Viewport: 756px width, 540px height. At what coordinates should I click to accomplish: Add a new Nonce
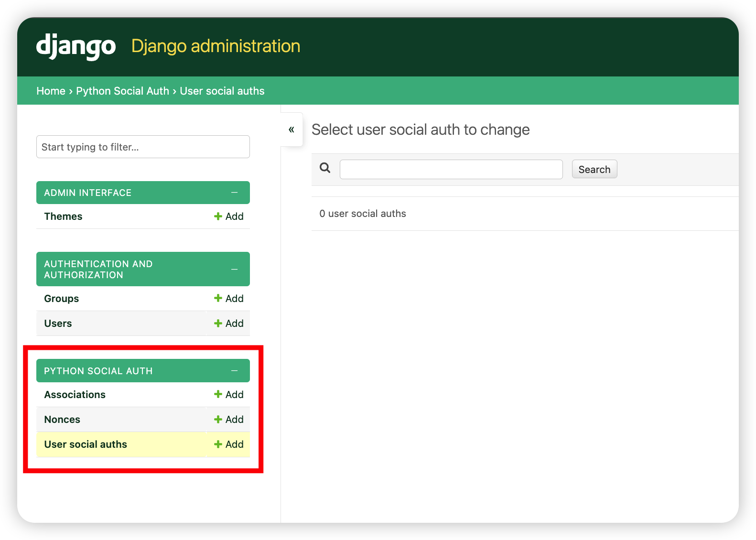click(228, 420)
